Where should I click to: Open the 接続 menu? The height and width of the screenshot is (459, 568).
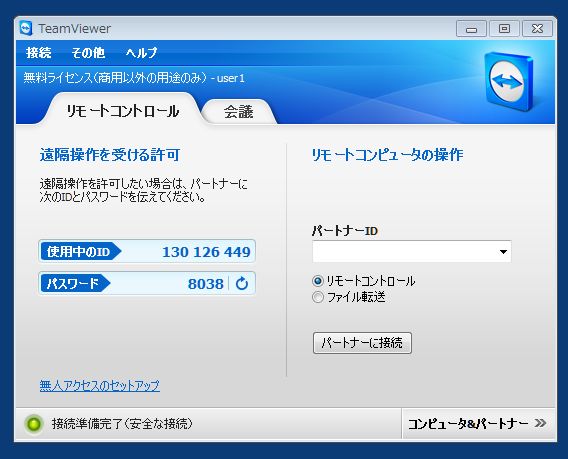click(38, 53)
